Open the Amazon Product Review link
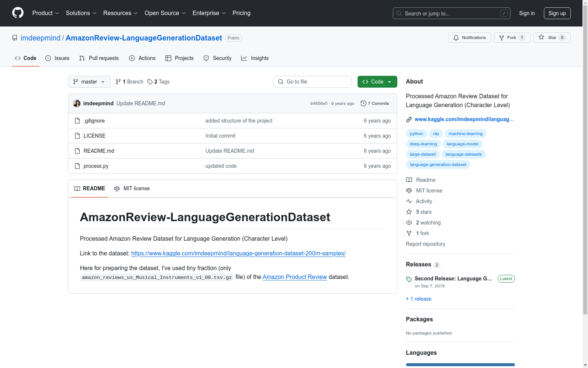Viewport: 588px width, 368px height. [295, 277]
